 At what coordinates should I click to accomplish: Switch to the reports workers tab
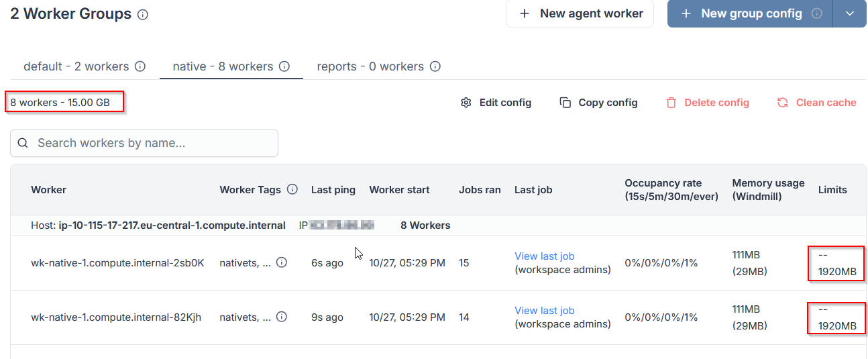pos(370,66)
